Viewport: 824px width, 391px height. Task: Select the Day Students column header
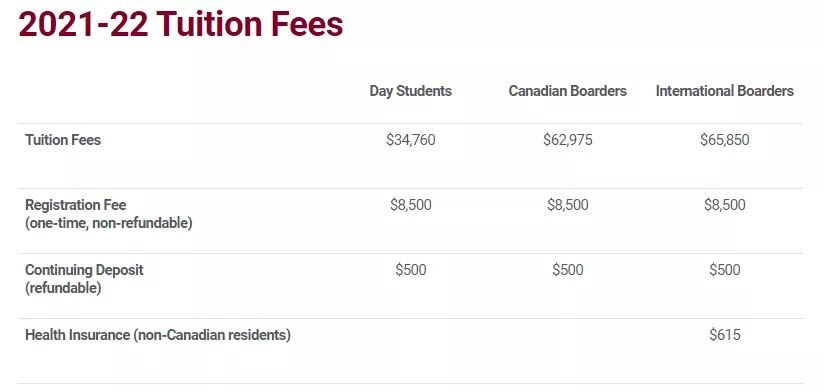pos(410,91)
